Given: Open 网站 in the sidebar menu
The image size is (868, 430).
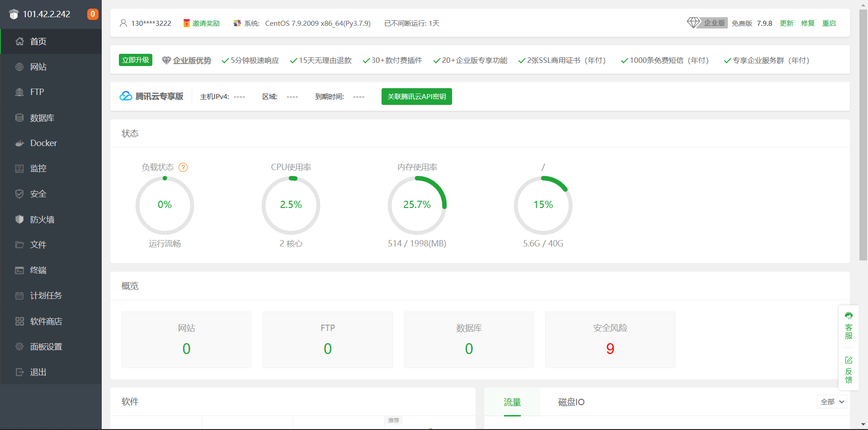Looking at the screenshot, I should tap(51, 67).
